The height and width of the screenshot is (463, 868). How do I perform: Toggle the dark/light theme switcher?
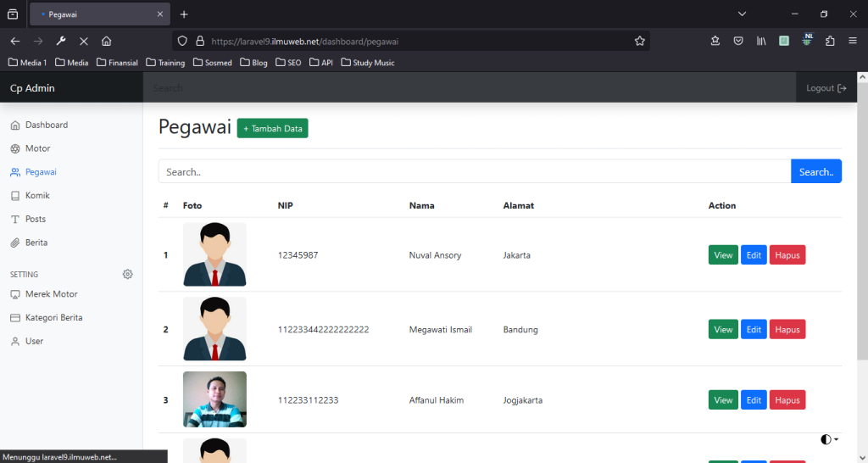pos(829,439)
